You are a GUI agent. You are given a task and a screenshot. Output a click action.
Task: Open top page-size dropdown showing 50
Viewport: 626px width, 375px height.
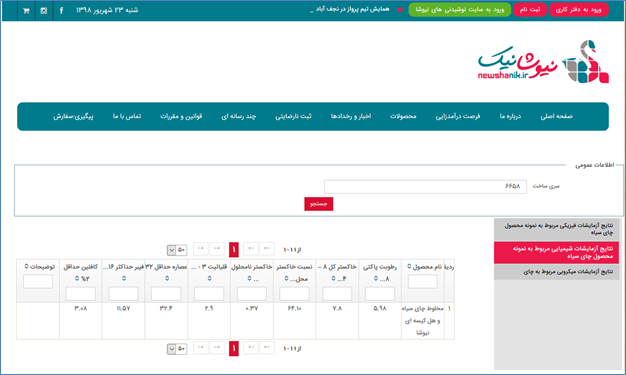[177, 250]
